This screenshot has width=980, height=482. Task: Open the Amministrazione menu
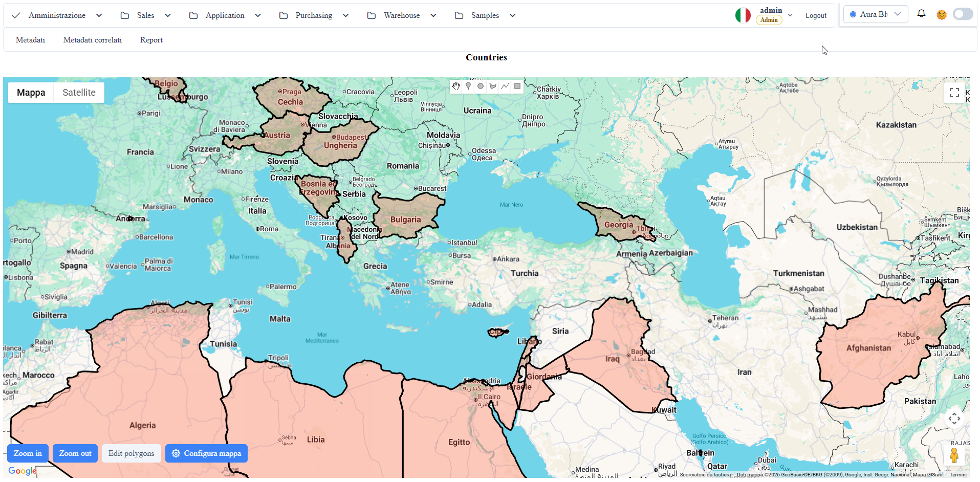point(57,15)
